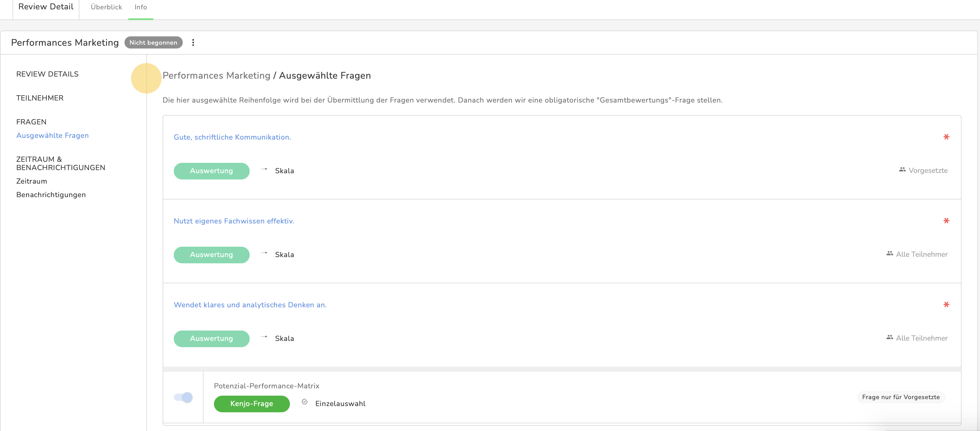
Task: Click red asterisk on Wendet klares Denken
Action: [946, 305]
